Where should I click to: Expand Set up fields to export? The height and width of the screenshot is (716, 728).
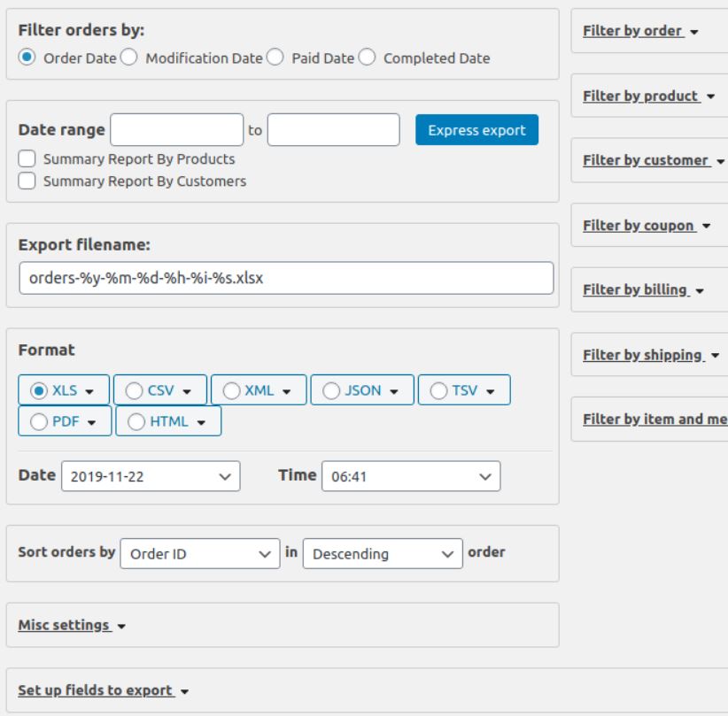[104, 690]
